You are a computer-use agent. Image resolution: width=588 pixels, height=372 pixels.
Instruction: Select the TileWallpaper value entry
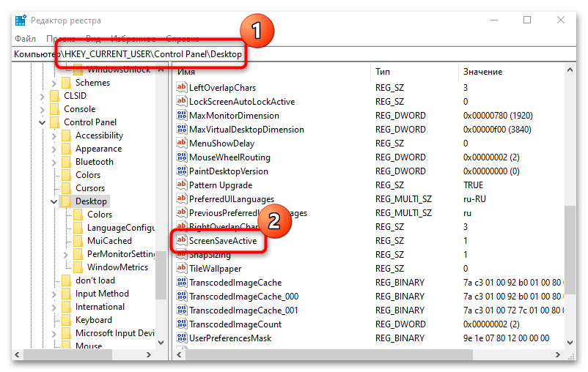pos(215,269)
